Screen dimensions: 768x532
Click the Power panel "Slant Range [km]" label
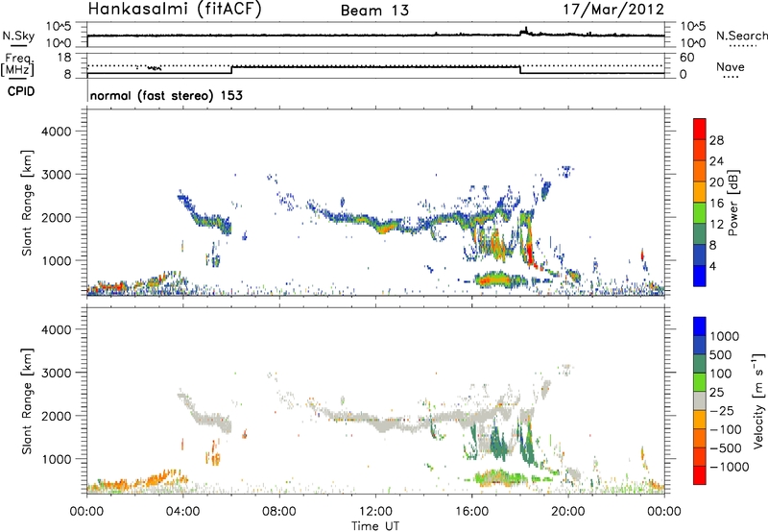pyautogui.click(x=27, y=203)
